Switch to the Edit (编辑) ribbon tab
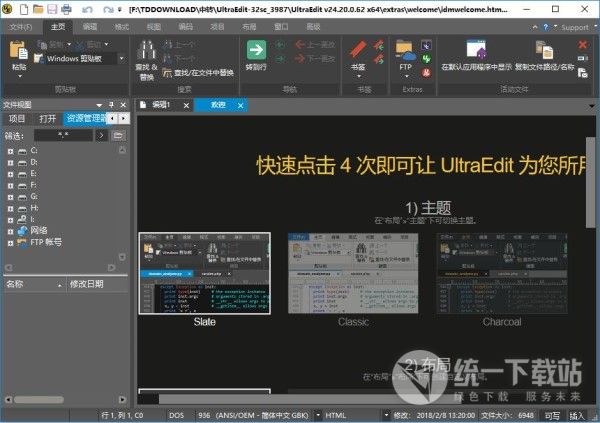Viewport: 600px width, 423px height. (90, 27)
